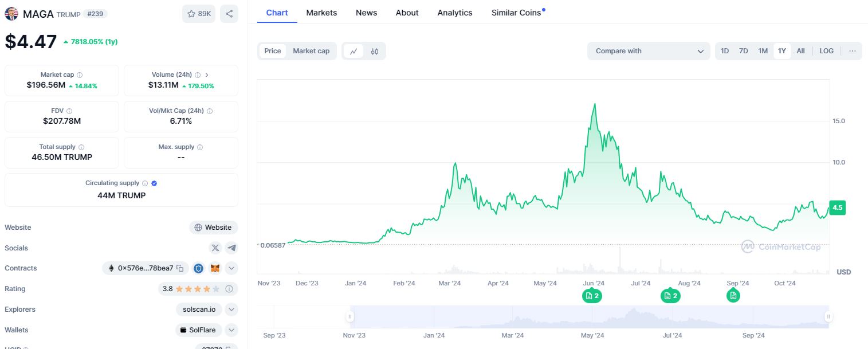Click the FDV info icon

[69, 111]
